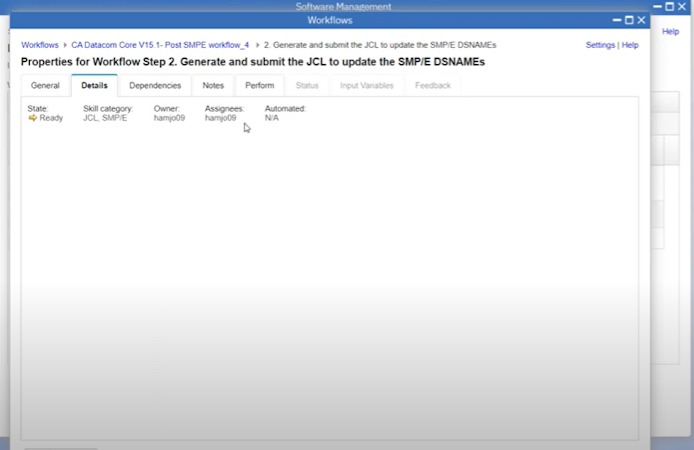694x450 pixels.
Task: Select the Details tab
Action: pyautogui.click(x=94, y=85)
